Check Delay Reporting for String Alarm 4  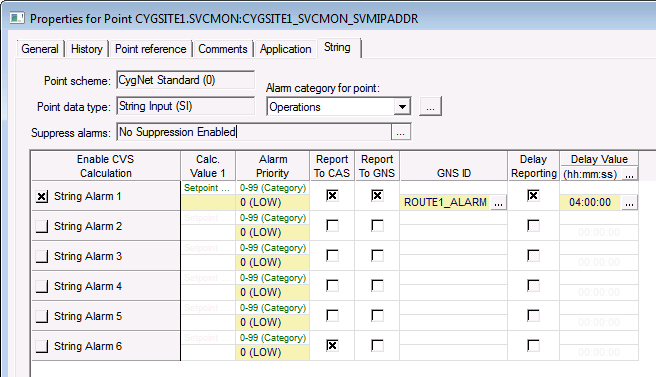pos(533,285)
